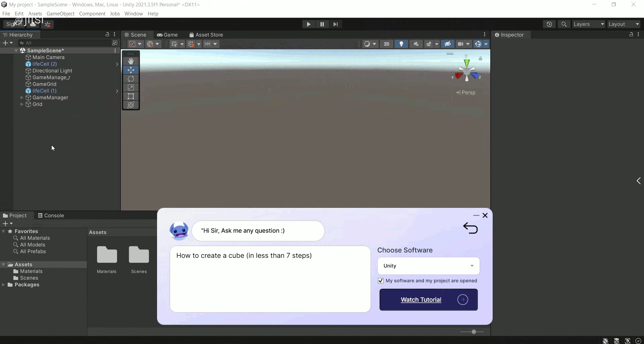
Task: Toggle scene lighting bulb button
Action: 401,44
